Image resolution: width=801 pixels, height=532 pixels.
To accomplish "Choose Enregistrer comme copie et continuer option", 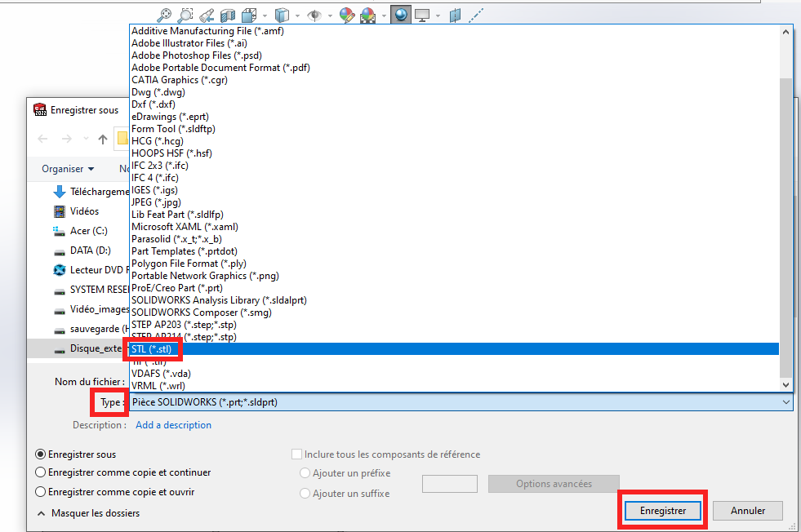I will point(41,472).
